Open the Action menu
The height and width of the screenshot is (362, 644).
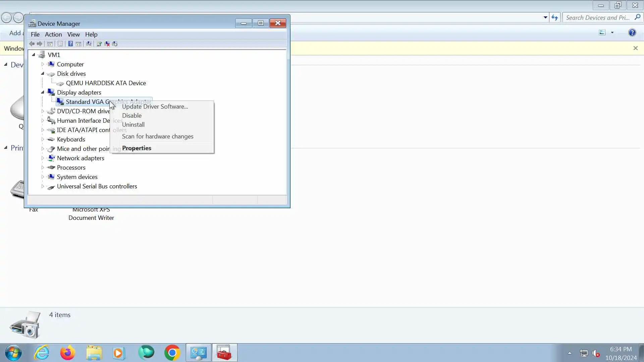pos(53,35)
